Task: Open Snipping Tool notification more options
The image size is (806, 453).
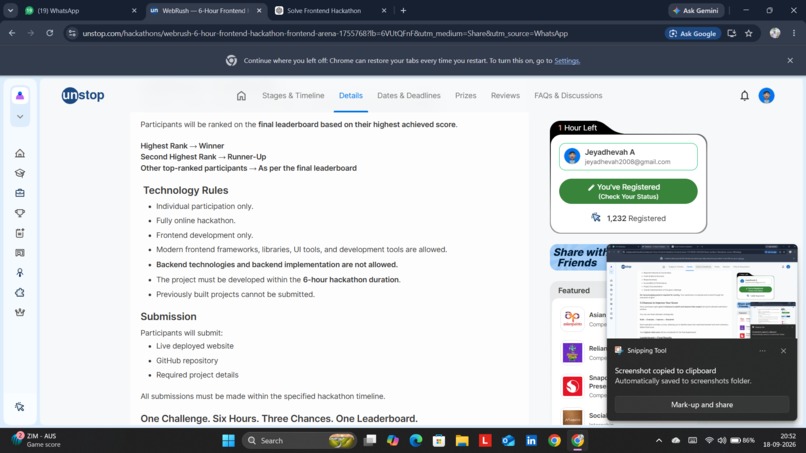Action: [762, 351]
